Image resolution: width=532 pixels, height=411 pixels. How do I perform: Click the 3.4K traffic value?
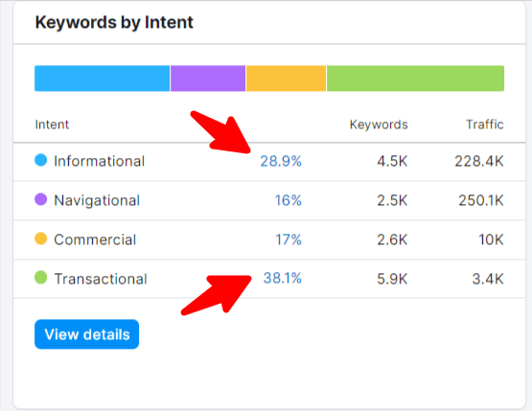488,279
